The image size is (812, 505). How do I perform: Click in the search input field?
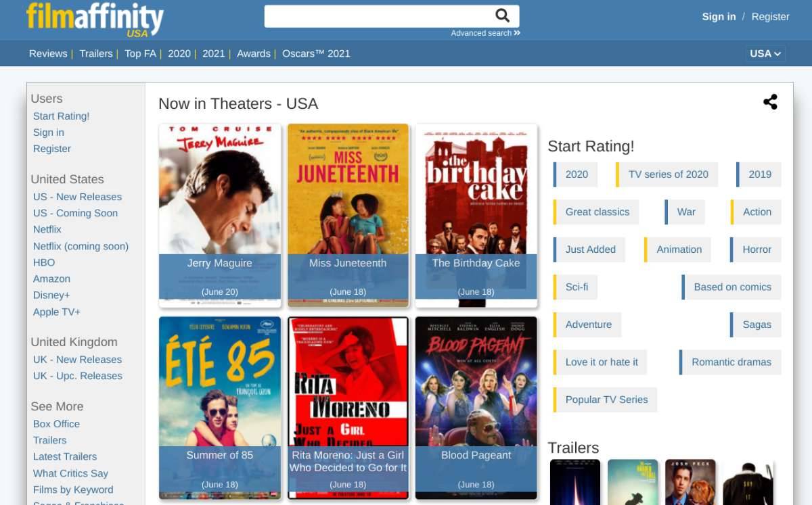point(379,16)
